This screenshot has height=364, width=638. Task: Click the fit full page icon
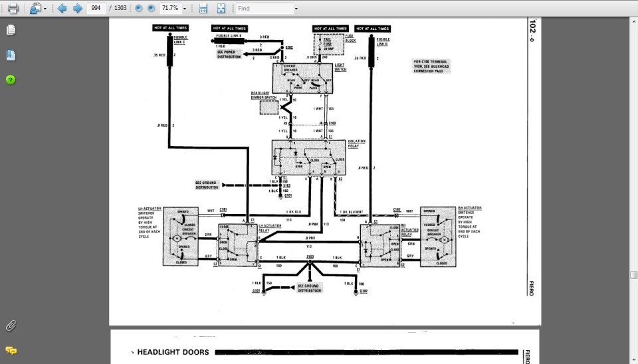click(221, 8)
